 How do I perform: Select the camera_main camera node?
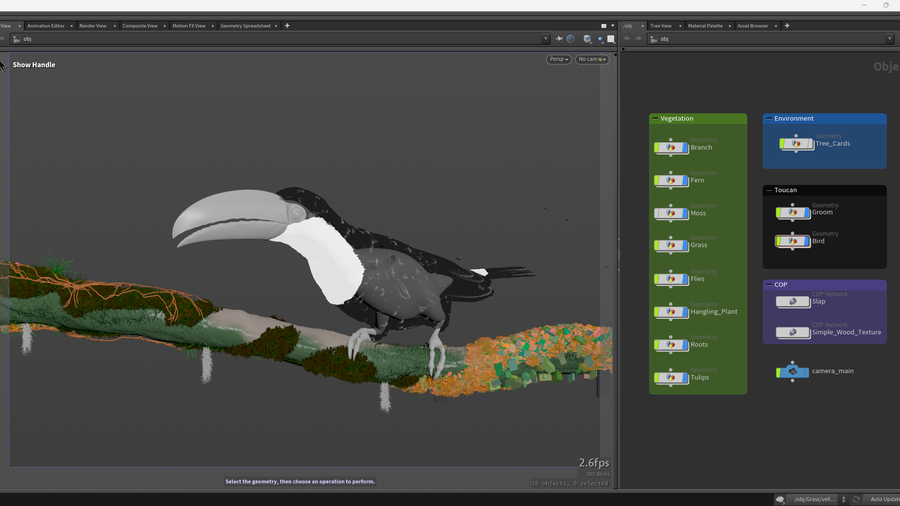coord(792,371)
